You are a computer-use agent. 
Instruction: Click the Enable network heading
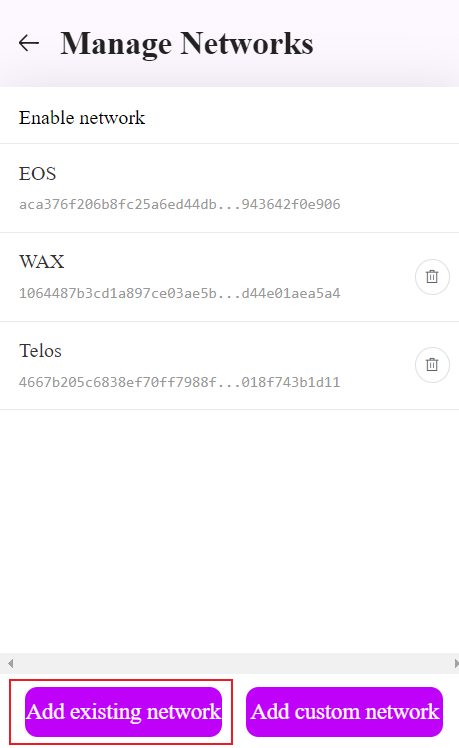pos(82,118)
